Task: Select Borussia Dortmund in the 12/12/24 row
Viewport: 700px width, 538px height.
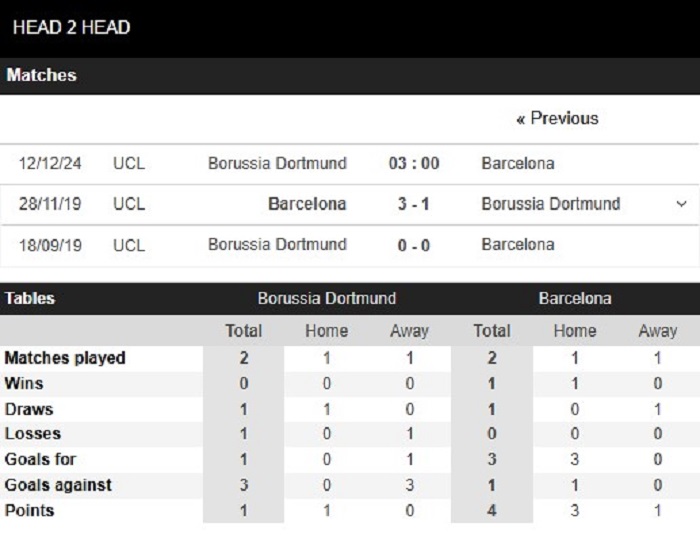Action: pyautogui.click(x=277, y=163)
